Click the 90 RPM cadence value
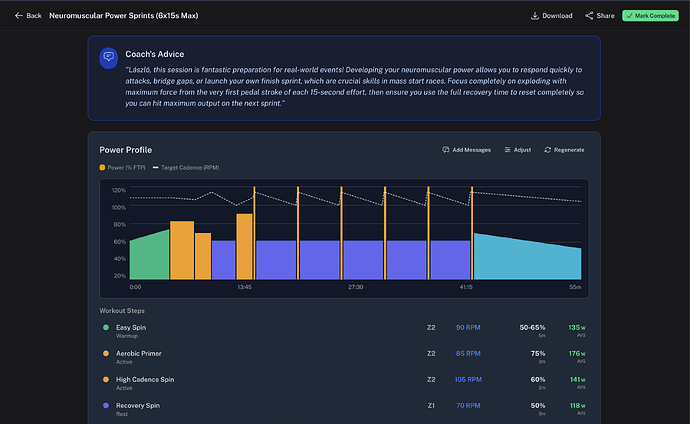 468,328
